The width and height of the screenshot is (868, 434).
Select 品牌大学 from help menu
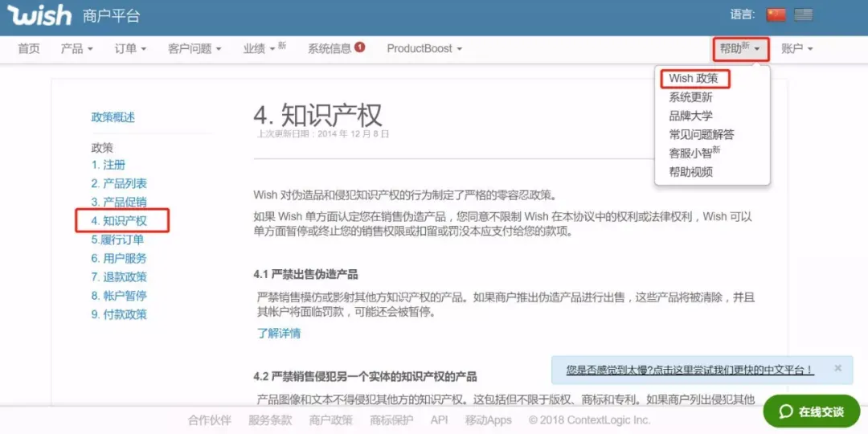(x=691, y=116)
